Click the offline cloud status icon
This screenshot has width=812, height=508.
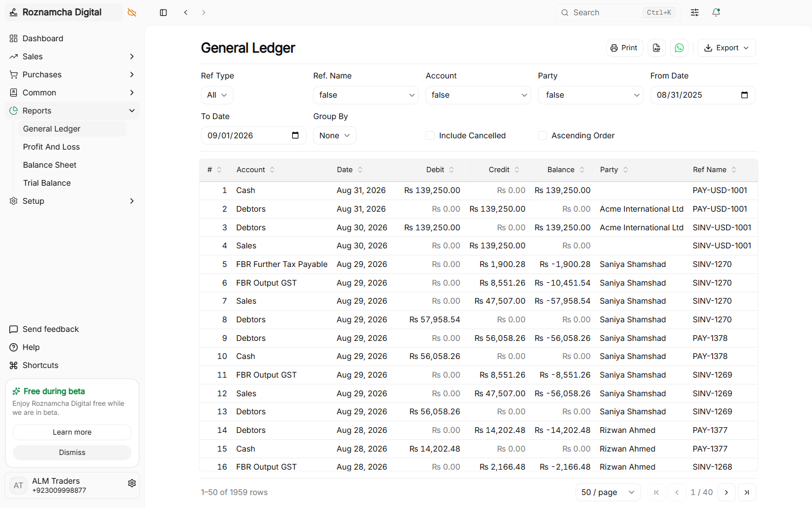(x=132, y=12)
